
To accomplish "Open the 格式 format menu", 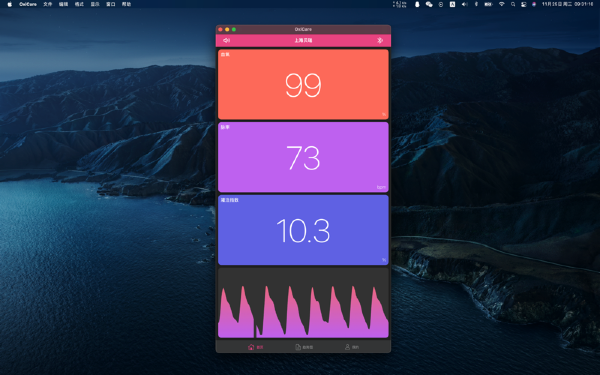I will pos(79,4).
